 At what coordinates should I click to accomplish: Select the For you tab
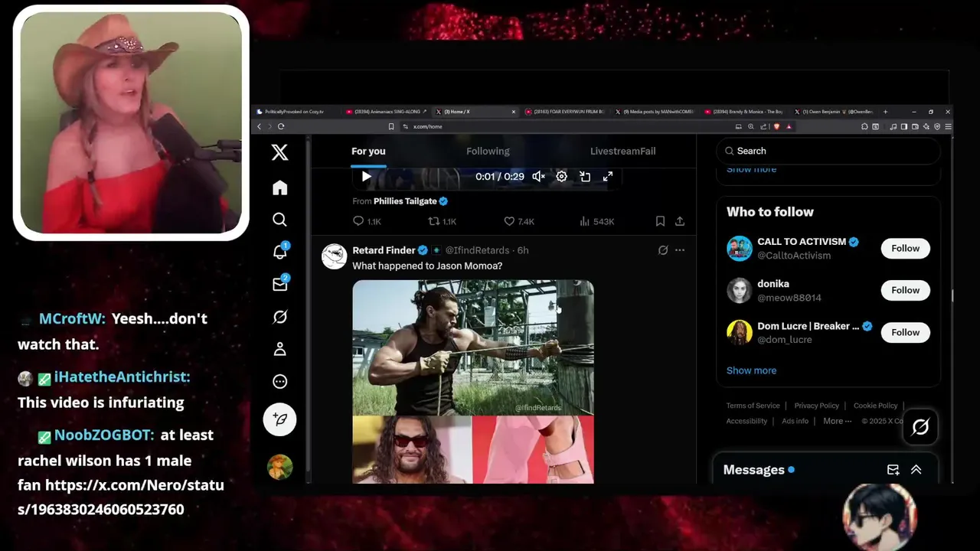[368, 151]
